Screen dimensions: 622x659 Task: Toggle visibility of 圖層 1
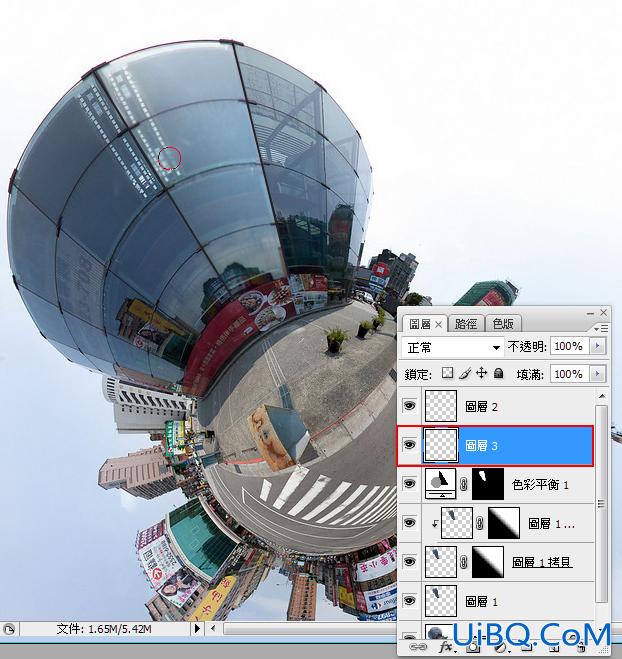click(409, 601)
